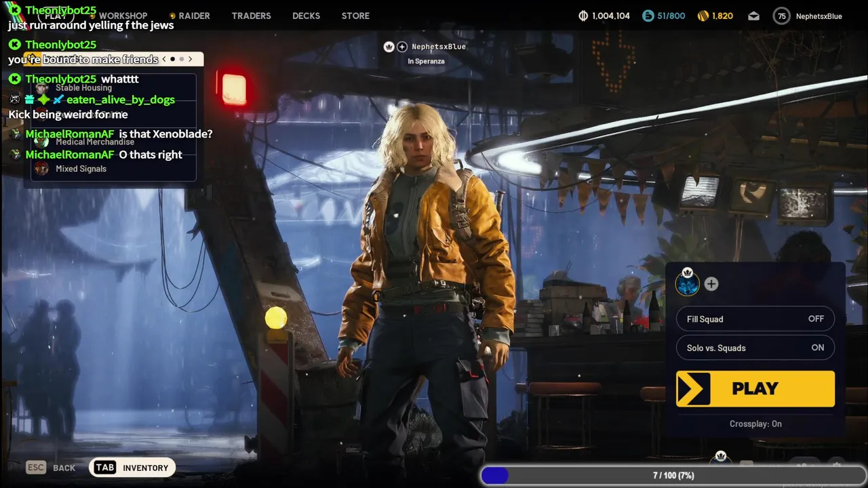Click previous arrow in quest panel header
The image size is (868, 488).
[x=163, y=60]
